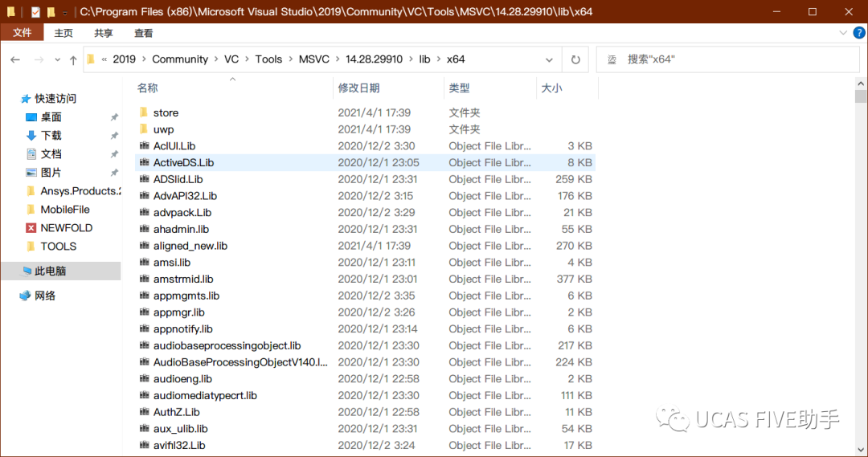Select audiobaseprocessingobject.lib file name
Screen dimensions: 868x457
point(227,345)
